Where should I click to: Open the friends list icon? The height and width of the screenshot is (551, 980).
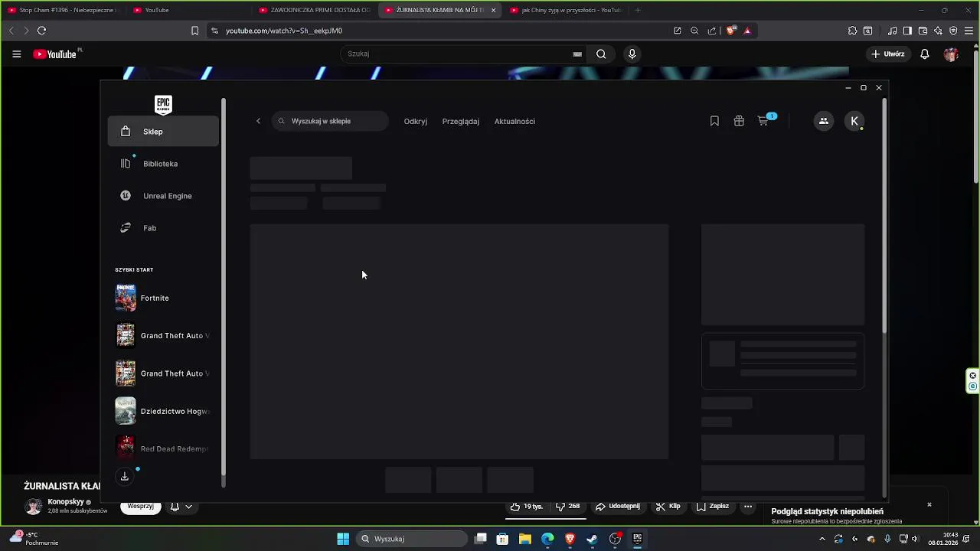tap(824, 121)
